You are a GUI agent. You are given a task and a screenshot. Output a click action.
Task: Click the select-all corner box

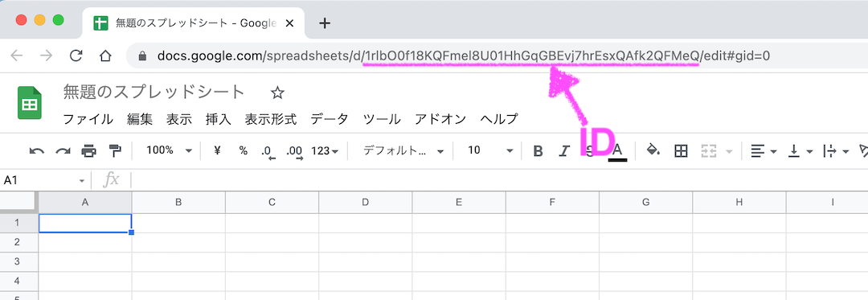[x=18, y=203]
